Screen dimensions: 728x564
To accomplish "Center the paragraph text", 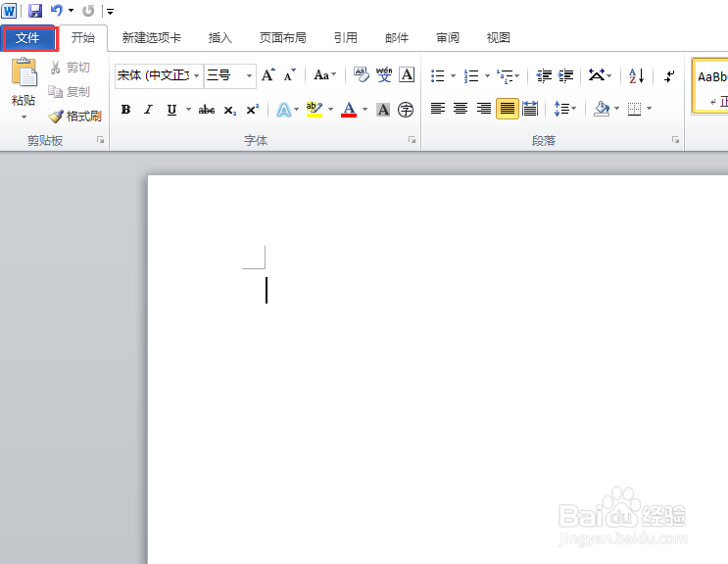I will coord(461,109).
